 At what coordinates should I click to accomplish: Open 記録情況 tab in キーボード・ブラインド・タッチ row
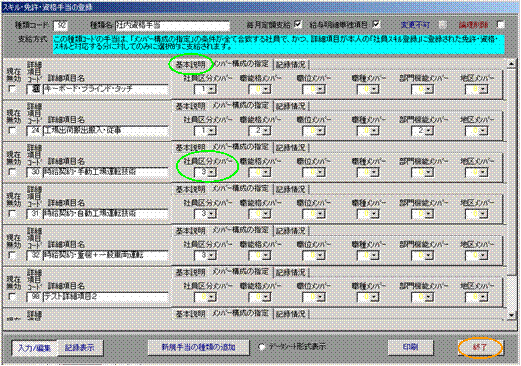coord(291,64)
